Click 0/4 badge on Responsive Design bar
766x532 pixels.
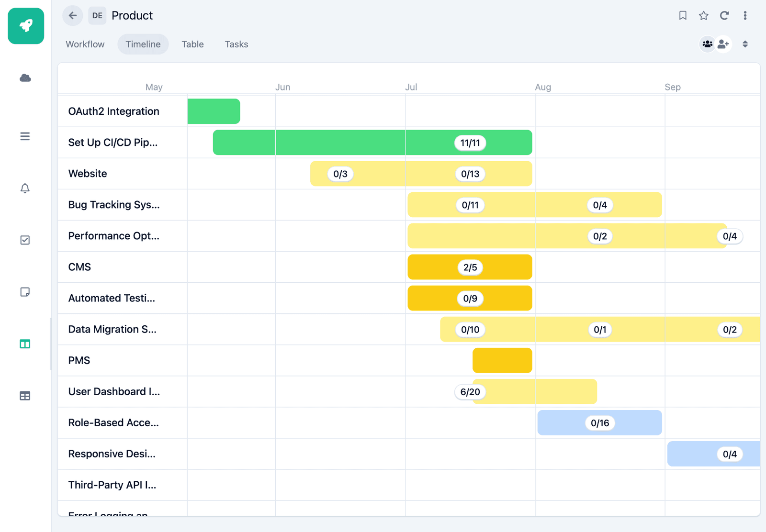pos(730,454)
